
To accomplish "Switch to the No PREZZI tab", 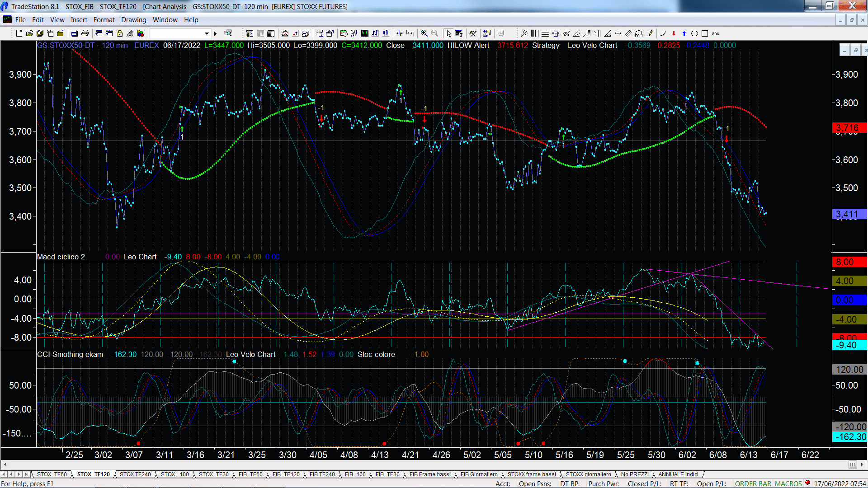I will (x=635, y=474).
